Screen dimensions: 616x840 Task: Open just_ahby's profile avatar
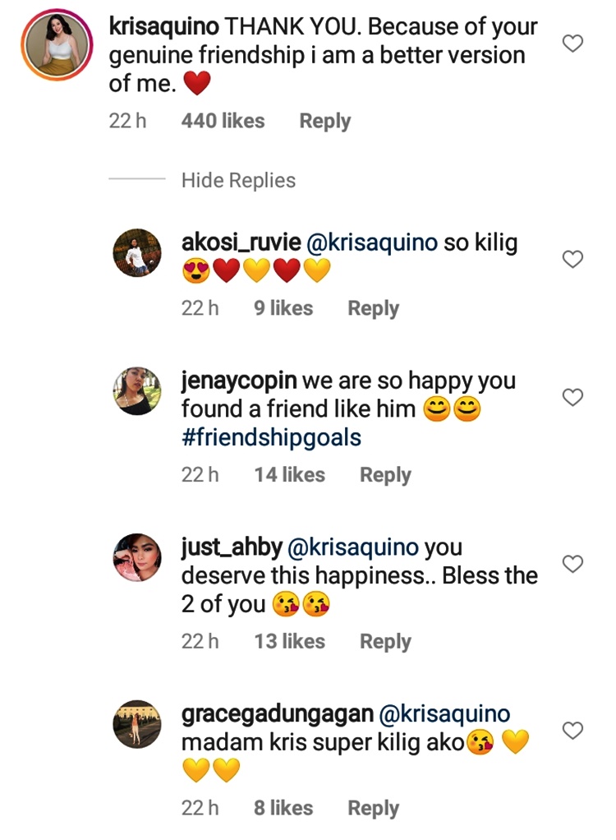tap(136, 557)
